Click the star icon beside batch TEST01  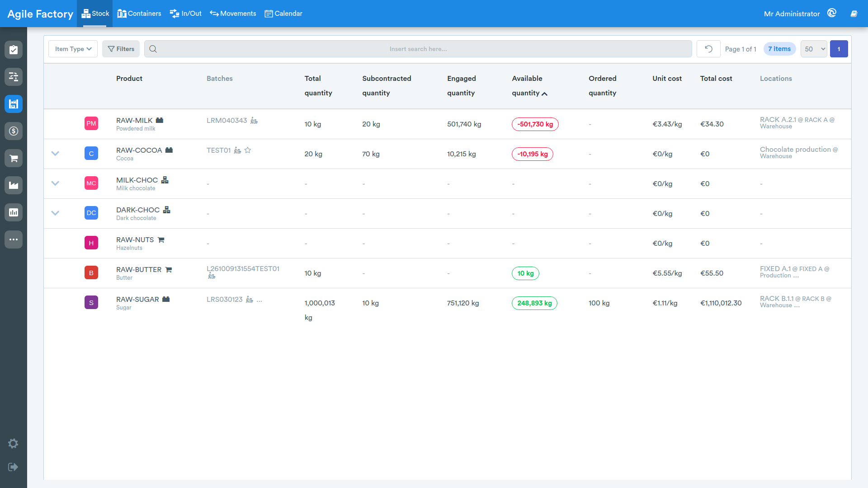click(x=248, y=150)
